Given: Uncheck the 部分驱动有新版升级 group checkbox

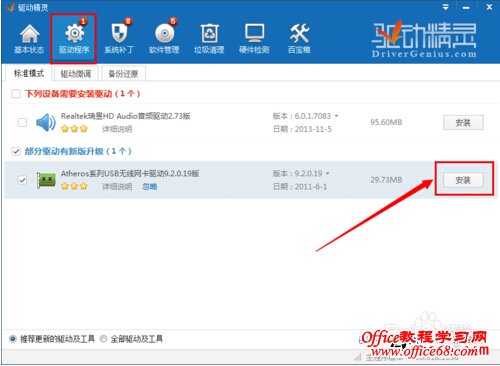Looking at the screenshot, I should coord(16,151).
